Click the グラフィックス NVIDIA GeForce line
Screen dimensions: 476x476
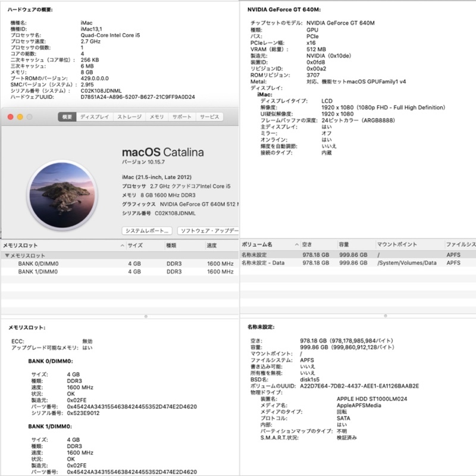180,204
